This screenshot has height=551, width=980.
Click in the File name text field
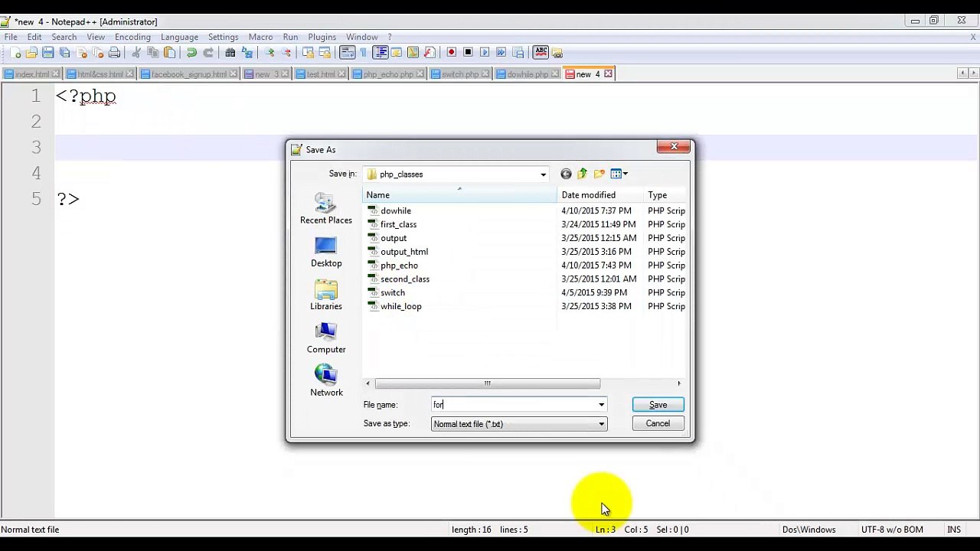pos(513,405)
